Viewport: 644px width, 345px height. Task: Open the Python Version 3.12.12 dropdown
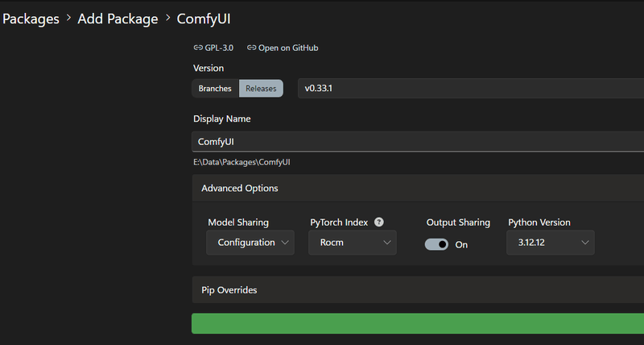(x=551, y=243)
